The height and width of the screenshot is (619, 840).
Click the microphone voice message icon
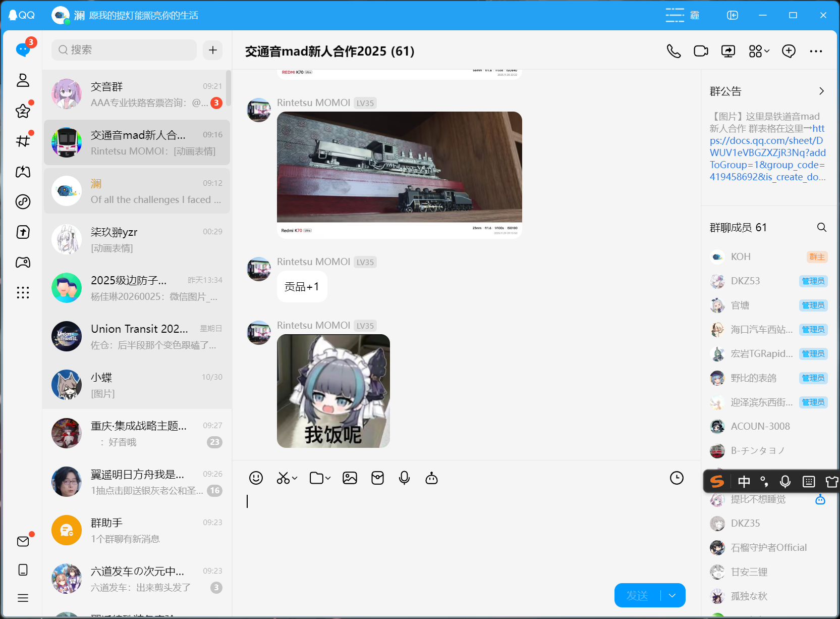(404, 478)
